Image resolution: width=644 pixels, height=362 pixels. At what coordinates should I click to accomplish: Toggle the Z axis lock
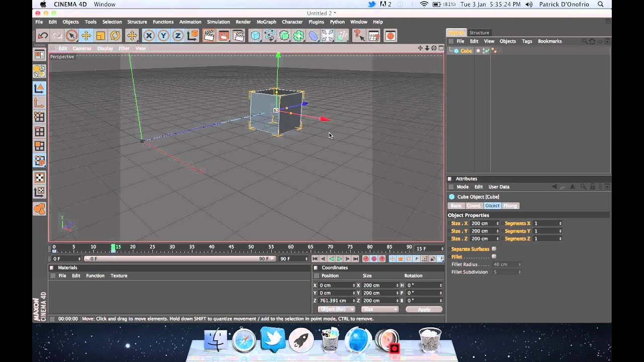click(x=178, y=36)
